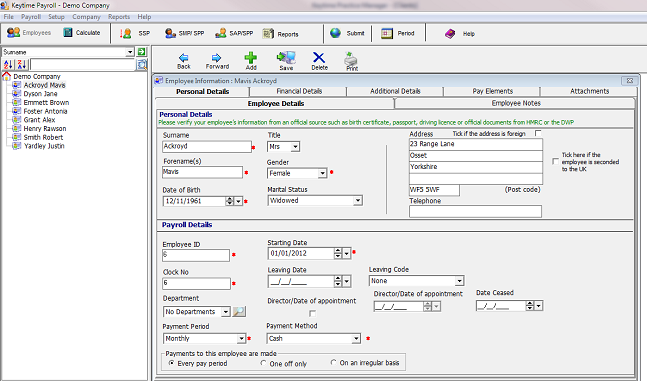647x381 pixels.
Task: Switch to the Pay Elements tab
Action: point(492,91)
